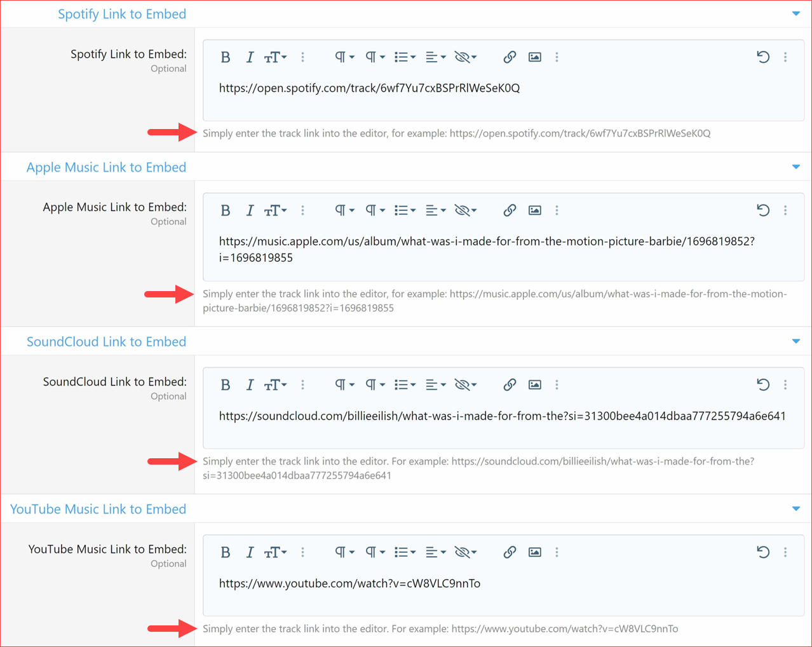Select the Italic icon in the Apple Music editor
This screenshot has width=812, height=647.
point(250,210)
